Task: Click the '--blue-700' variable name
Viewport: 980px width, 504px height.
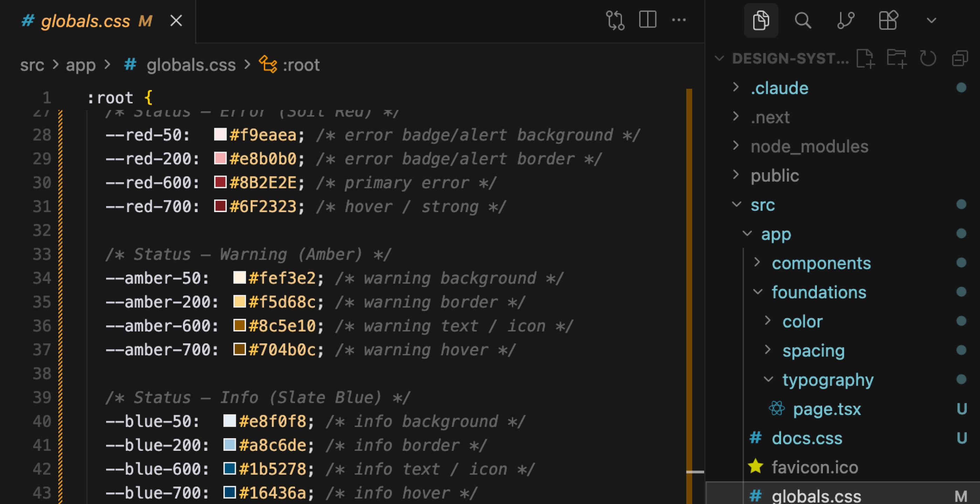Action: [x=153, y=493]
